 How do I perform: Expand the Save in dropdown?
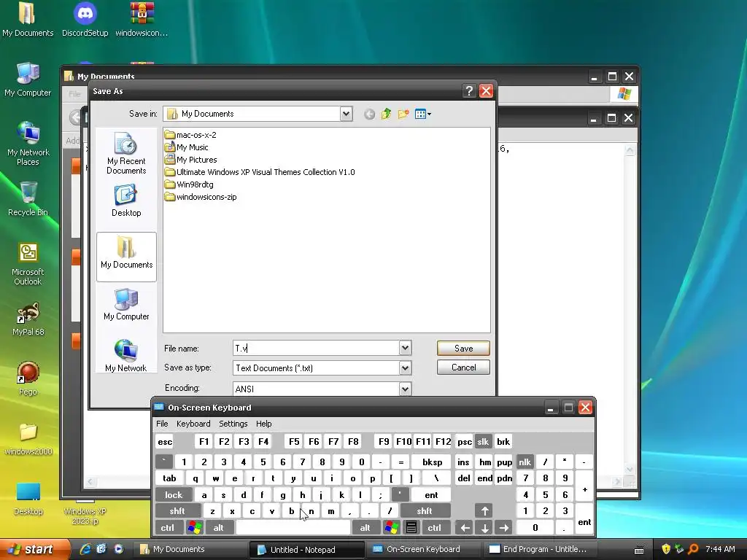coord(346,114)
